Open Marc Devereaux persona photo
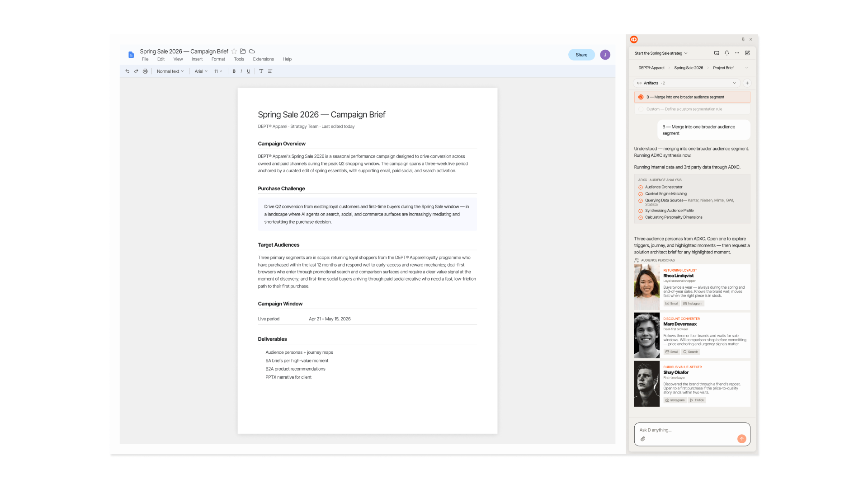Image resolution: width=868 pixels, height=488 pixels. pyautogui.click(x=646, y=335)
